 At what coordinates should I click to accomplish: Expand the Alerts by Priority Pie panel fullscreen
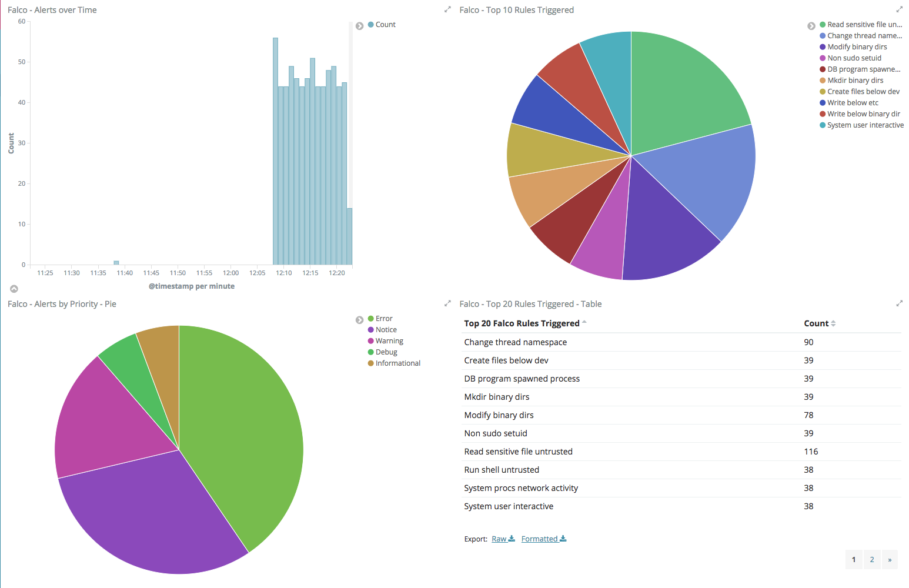click(x=447, y=303)
